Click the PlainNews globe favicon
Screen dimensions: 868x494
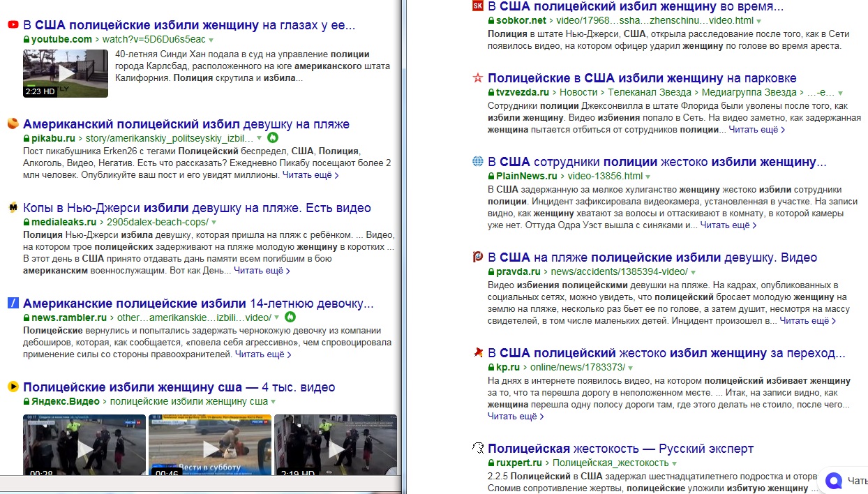478,161
